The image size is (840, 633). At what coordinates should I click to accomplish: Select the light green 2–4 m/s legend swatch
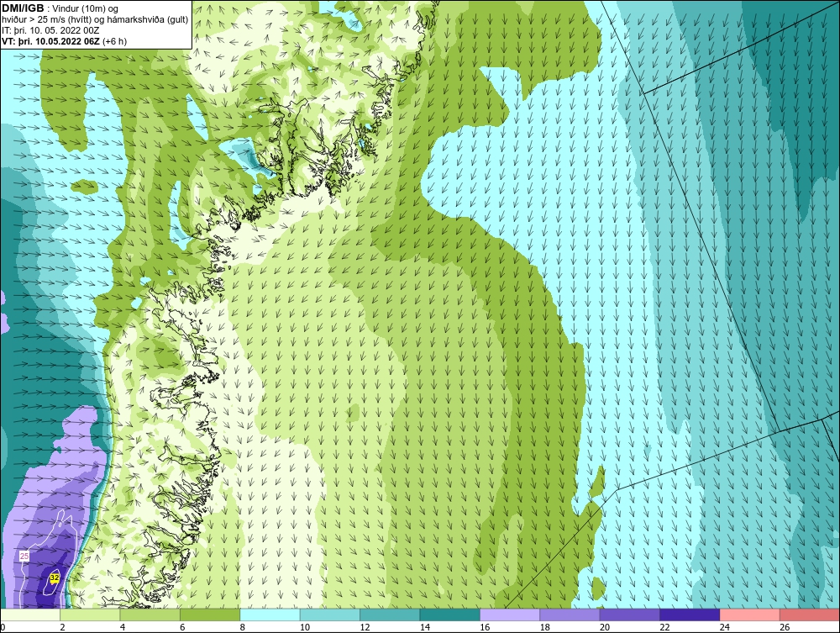90,615
